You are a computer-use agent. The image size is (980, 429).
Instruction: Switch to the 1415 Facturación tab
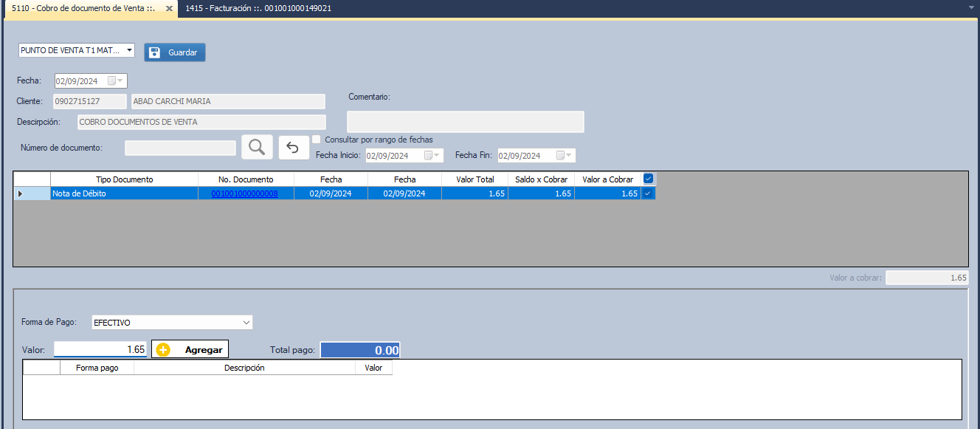coord(258,8)
